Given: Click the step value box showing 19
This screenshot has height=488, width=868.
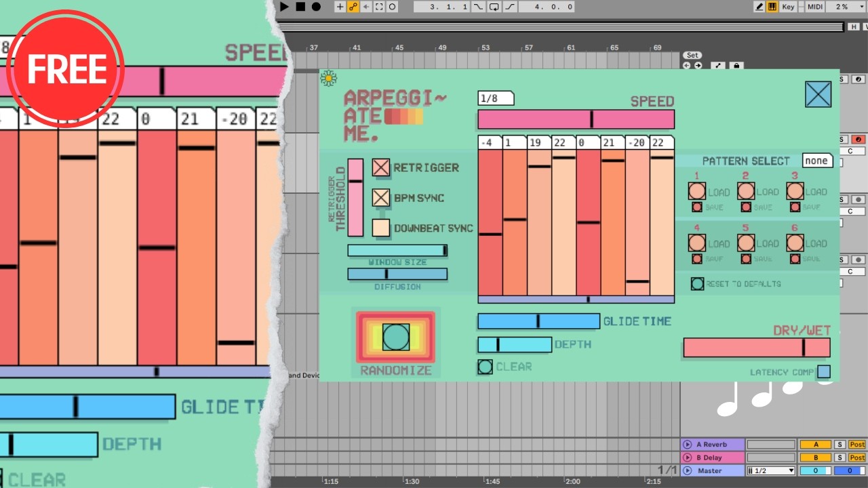Looking at the screenshot, I should click(539, 142).
